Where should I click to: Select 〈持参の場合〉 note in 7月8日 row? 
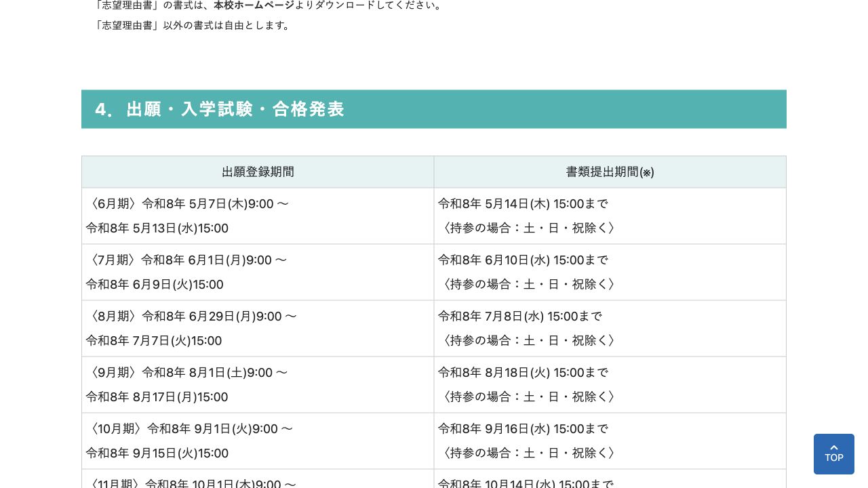click(529, 341)
